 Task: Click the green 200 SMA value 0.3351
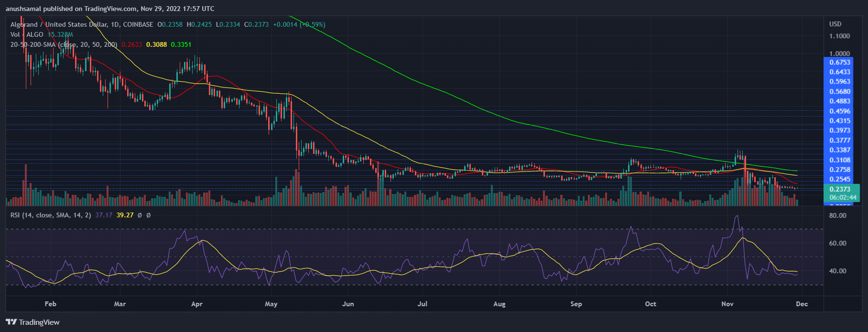[181, 44]
